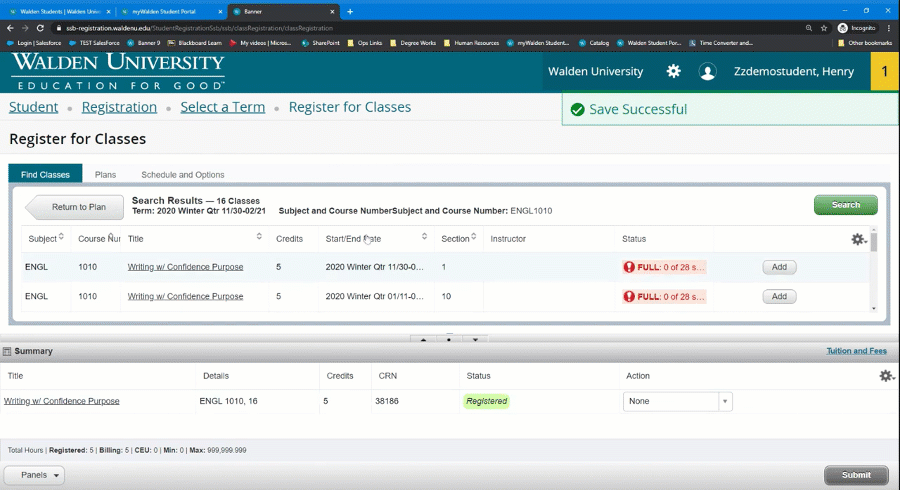900x490 pixels.
Task: Open the Chrome three-dot menu
Action: [889, 28]
